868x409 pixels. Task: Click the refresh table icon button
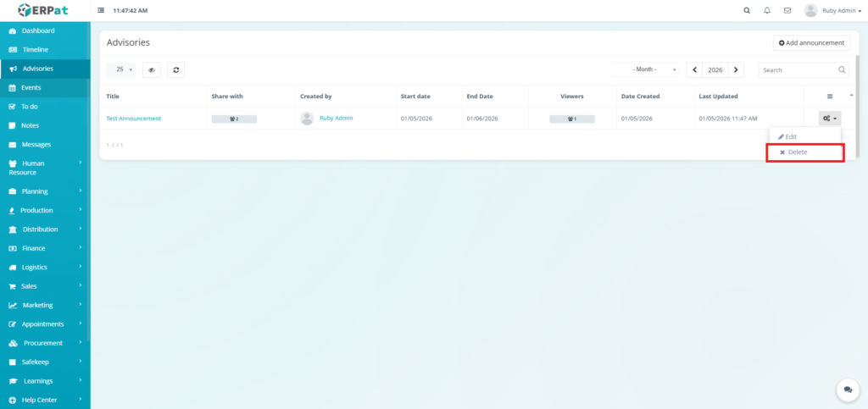(175, 70)
